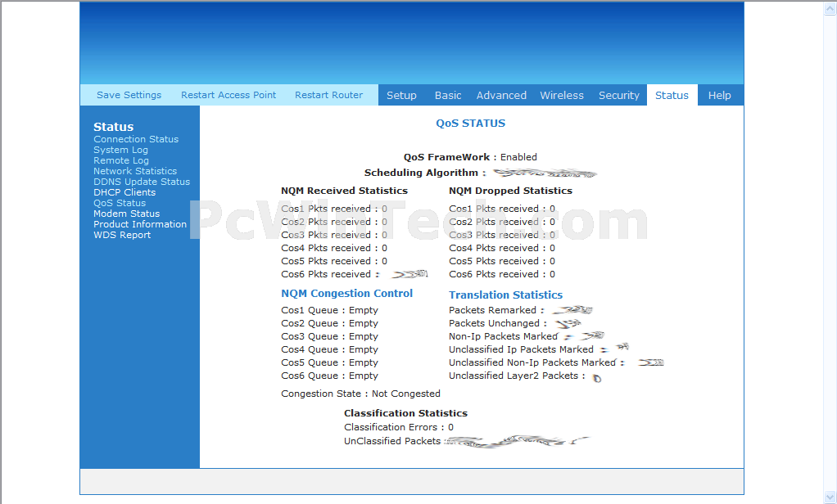Click the 'UnClassified Packets' label

[392, 441]
